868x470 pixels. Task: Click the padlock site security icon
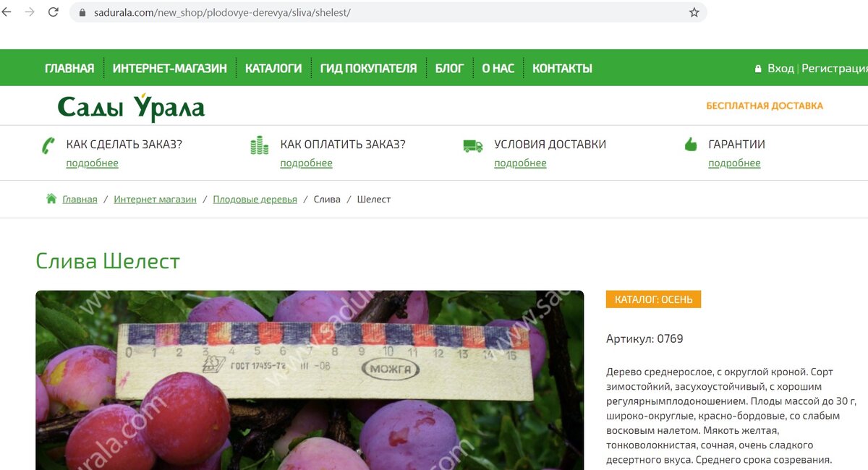click(81, 13)
